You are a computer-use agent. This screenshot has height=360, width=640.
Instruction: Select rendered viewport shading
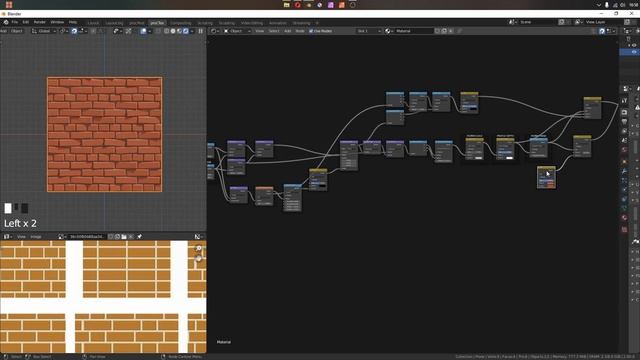tap(186, 31)
